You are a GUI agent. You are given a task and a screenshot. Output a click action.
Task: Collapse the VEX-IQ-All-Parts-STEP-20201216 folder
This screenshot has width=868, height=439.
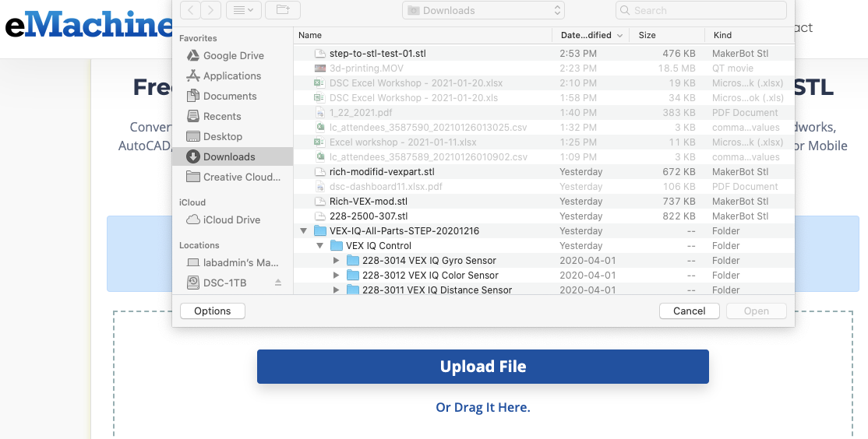click(303, 231)
